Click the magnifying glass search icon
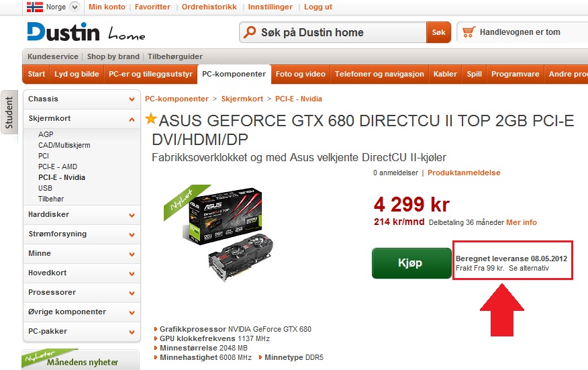This screenshot has height=370, width=588. (250, 32)
